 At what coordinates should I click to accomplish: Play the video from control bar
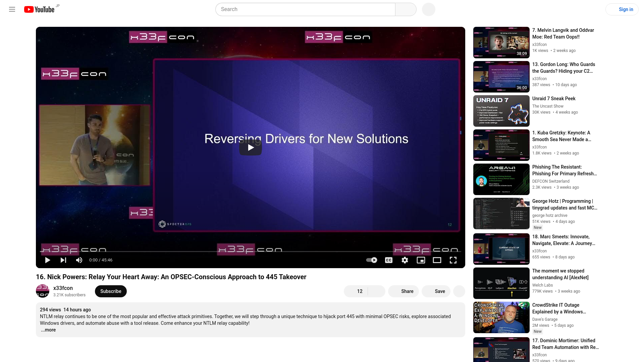(48, 260)
